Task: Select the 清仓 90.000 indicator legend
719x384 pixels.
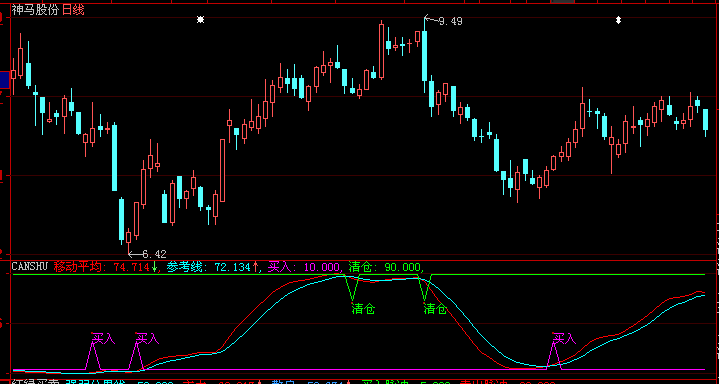Action: (x=385, y=266)
